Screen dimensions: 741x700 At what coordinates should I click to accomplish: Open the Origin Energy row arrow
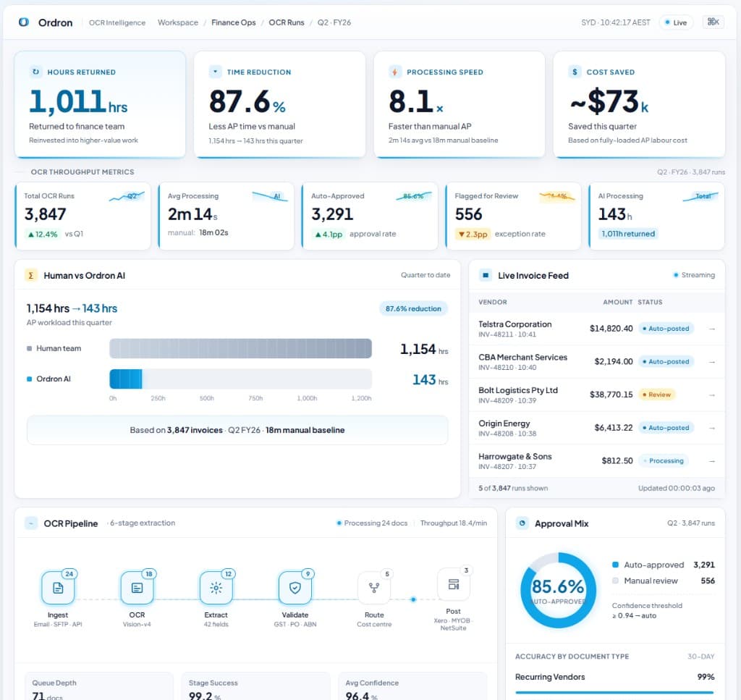click(712, 428)
